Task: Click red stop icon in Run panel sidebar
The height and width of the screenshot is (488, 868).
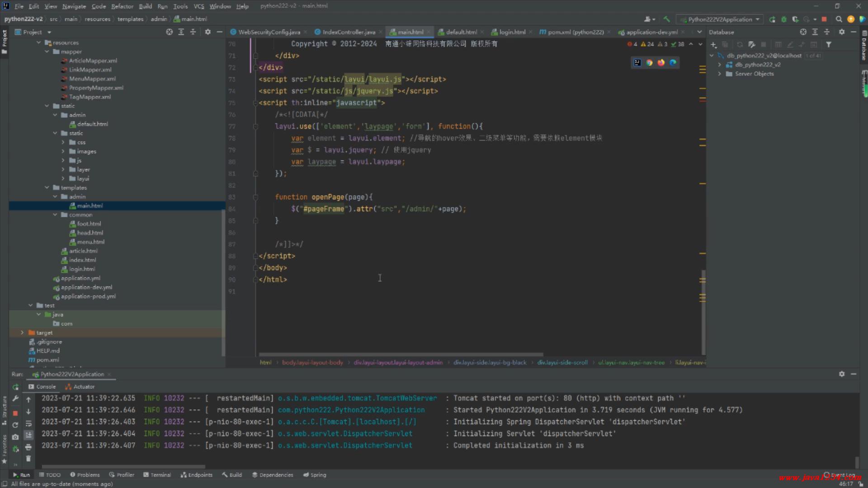Action: pyautogui.click(x=15, y=413)
